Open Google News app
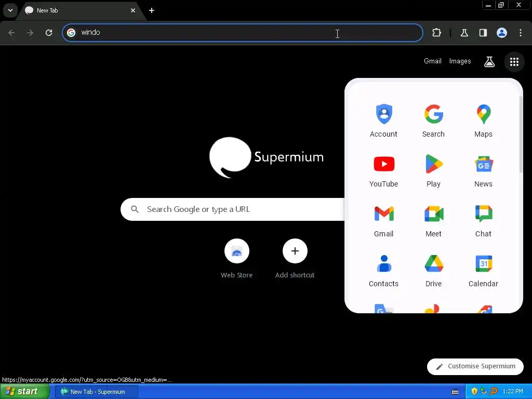 (x=484, y=170)
